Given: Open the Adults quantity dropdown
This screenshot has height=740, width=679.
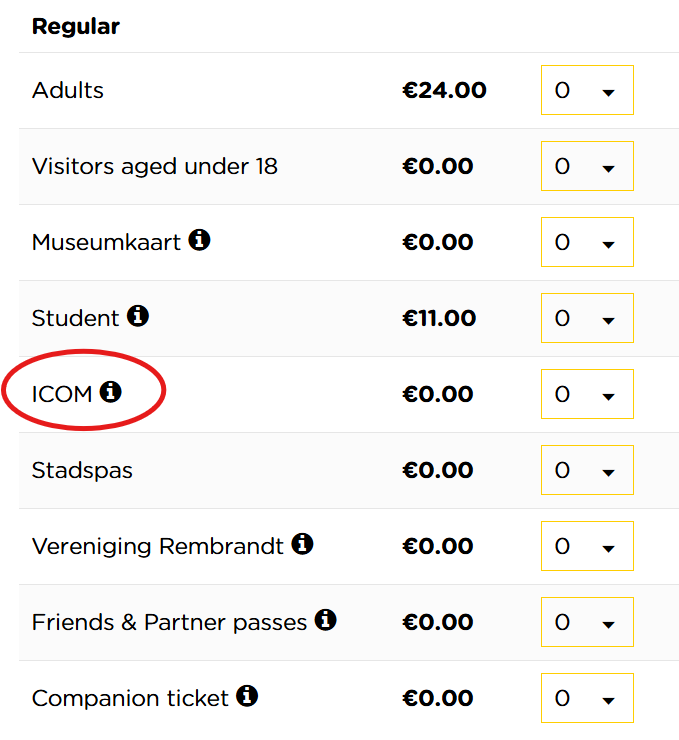Looking at the screenshot, I should click(x=587, y=91).
